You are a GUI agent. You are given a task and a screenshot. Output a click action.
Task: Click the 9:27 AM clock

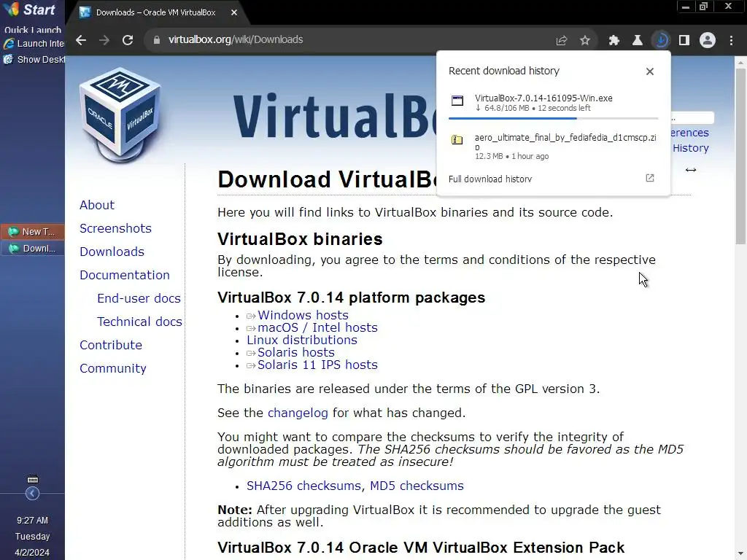(x=32, y=521)
